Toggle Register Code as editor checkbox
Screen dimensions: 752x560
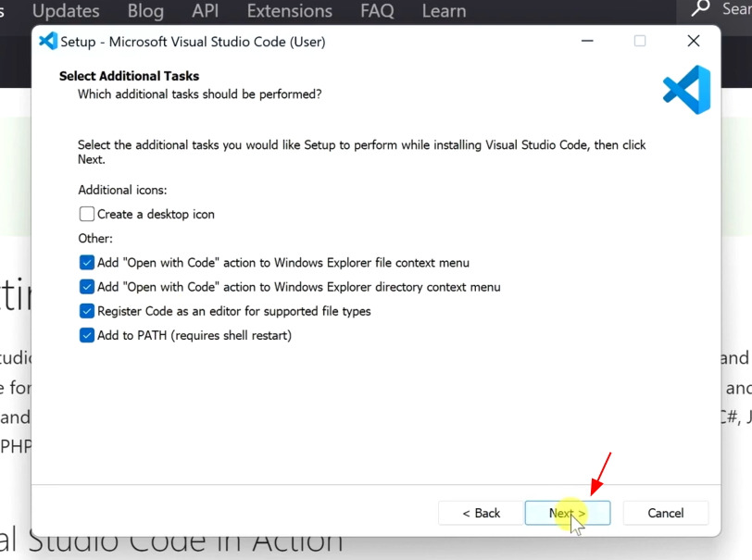pos(87,311)
